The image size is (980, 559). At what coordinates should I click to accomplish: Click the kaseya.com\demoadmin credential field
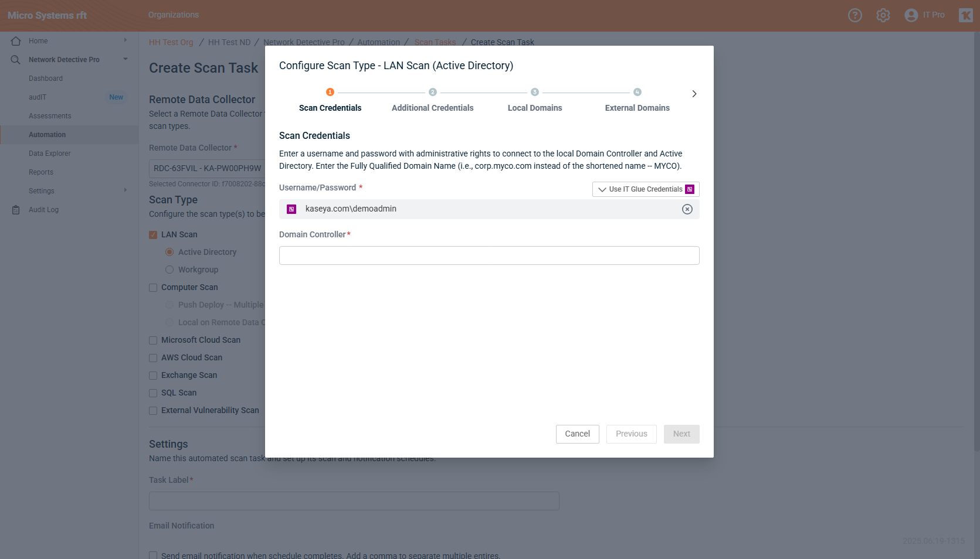[489, 209]
